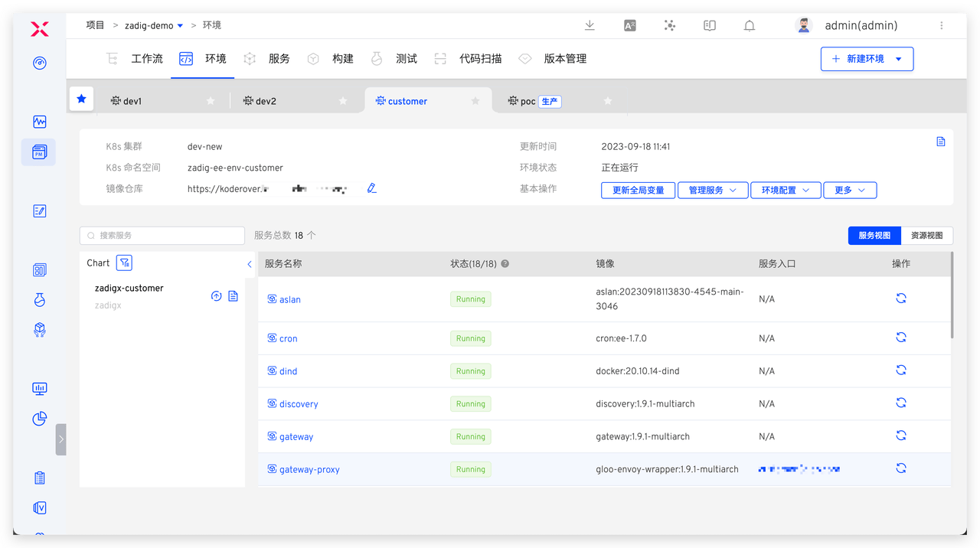This screenshot has width=980, height=548.
Task: Expand the 管理服务 dropdown
Action: [x=712, y=190]
